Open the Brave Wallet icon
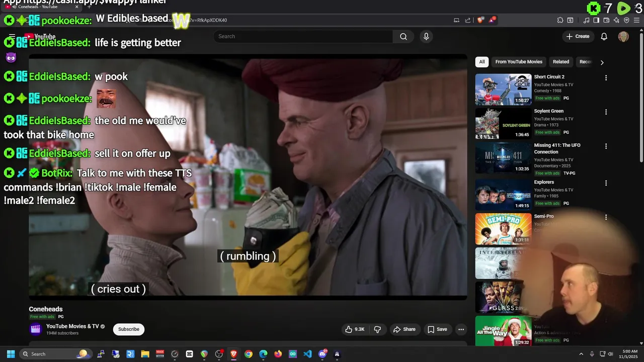Image resolution: width=644 pixels, height=362 pixels. 606,20
